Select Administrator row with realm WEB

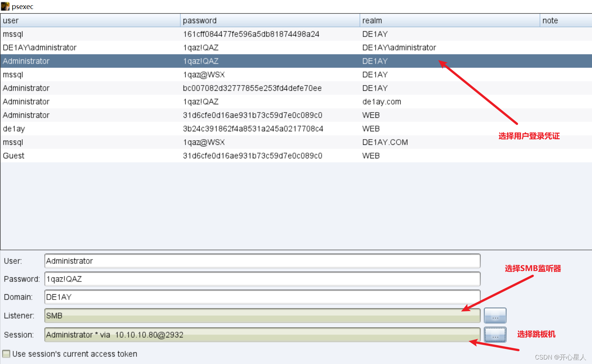pyautogui.click(x=296, y=115)
